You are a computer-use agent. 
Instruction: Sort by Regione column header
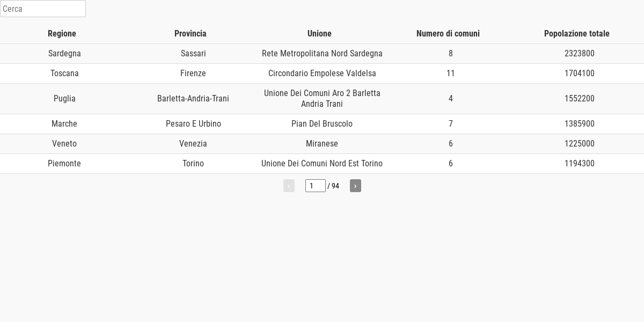[62, 33]
